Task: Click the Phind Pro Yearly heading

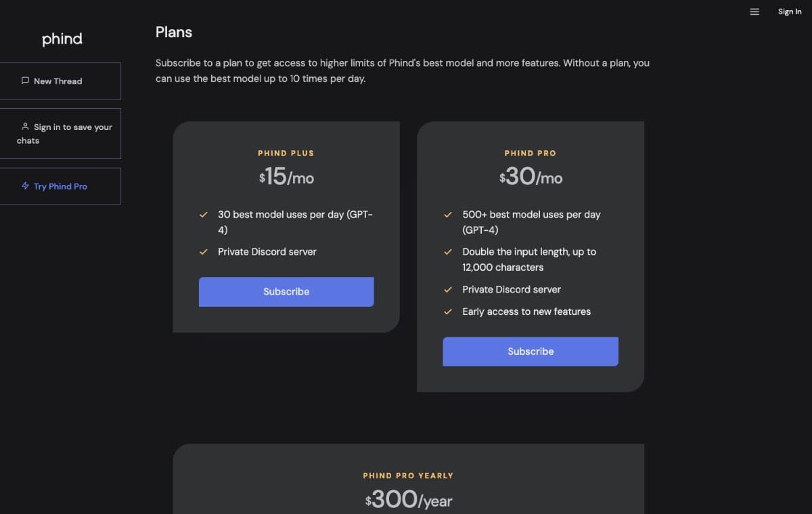Action: (x=408, y=475)
